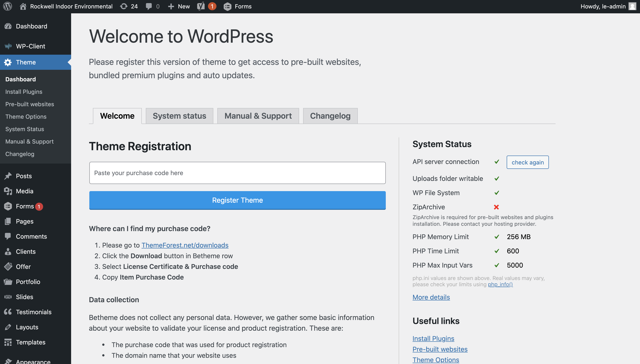The image size is (640, 364).
Task: Open the Appearance menu item in sidebar
Action: [33, 362]
